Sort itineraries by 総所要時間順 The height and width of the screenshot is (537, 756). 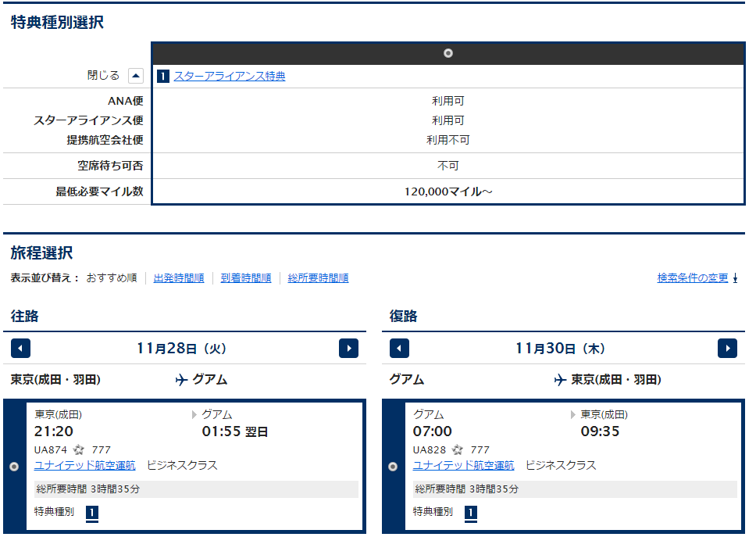point(318,278)
